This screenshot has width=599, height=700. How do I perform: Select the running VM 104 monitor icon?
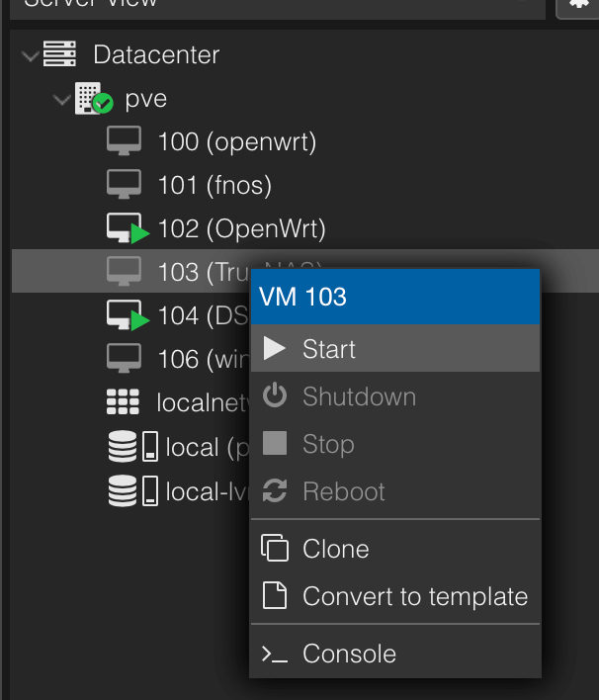(126, 315)
